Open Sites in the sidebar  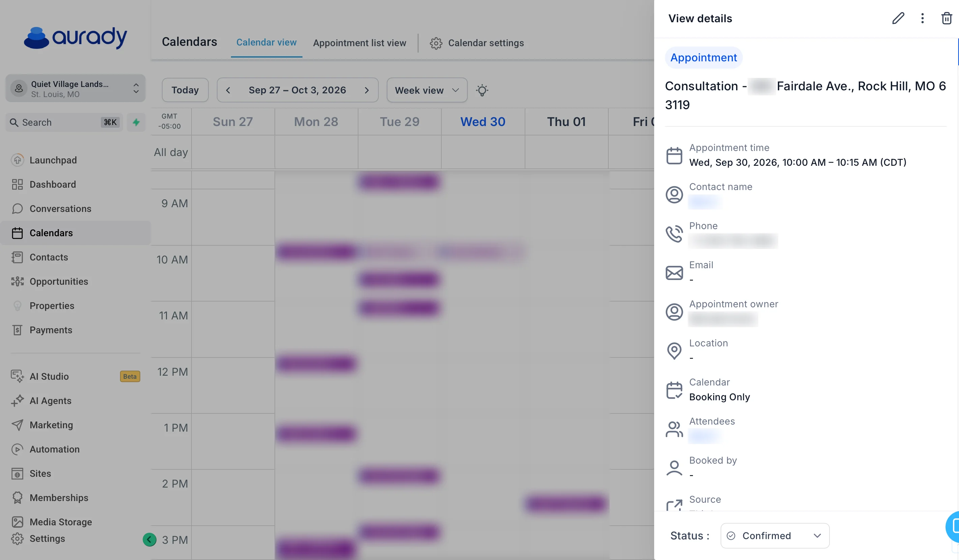coord(75,474)
